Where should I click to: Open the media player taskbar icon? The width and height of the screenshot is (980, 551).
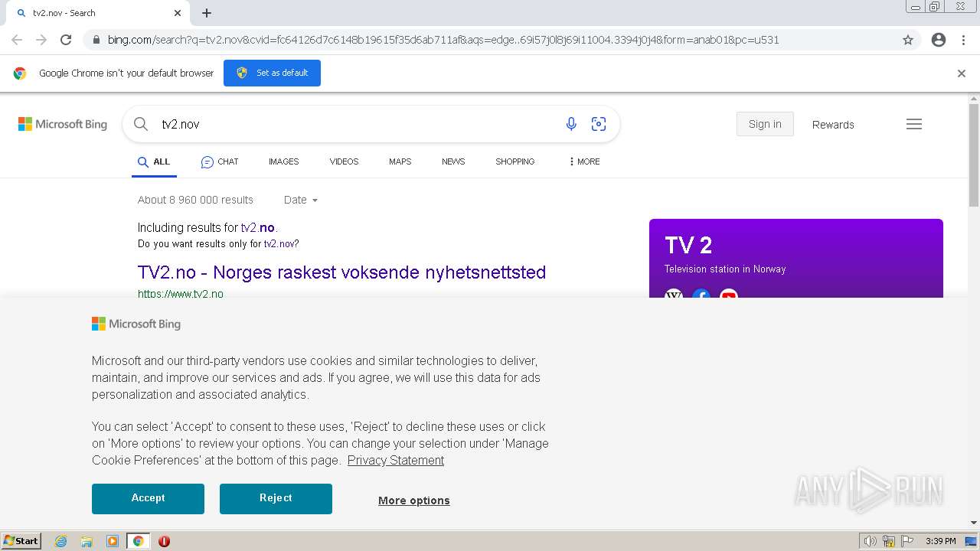click(113, 541)
